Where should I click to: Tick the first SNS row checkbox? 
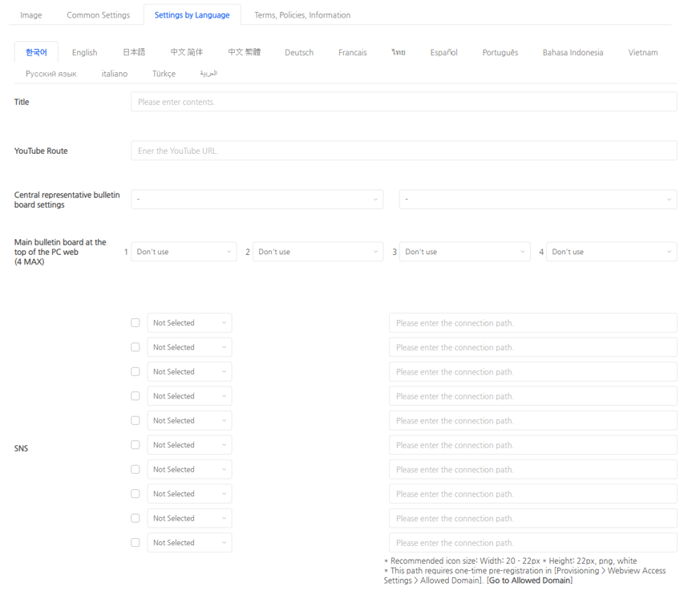[136, 323]
